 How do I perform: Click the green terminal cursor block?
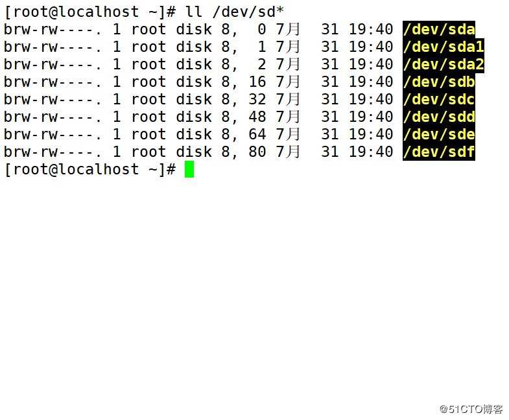click(x=189, y=169)
